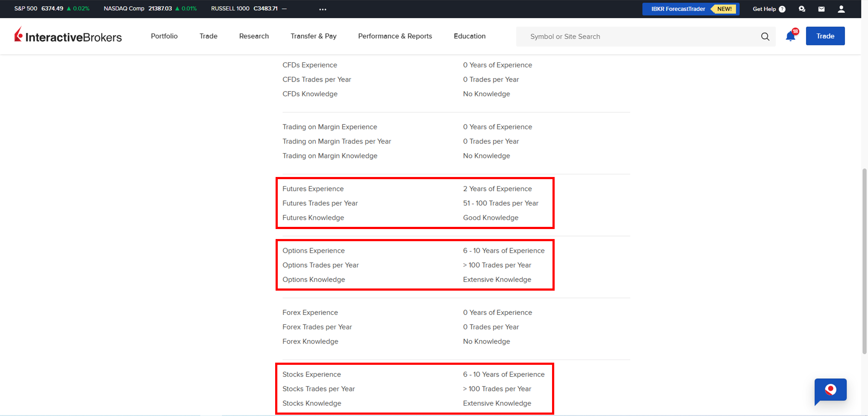Viewport: 868px width, 416px height.
Task: Open the Transfer & Pay menu
Action: pos(313,36)
